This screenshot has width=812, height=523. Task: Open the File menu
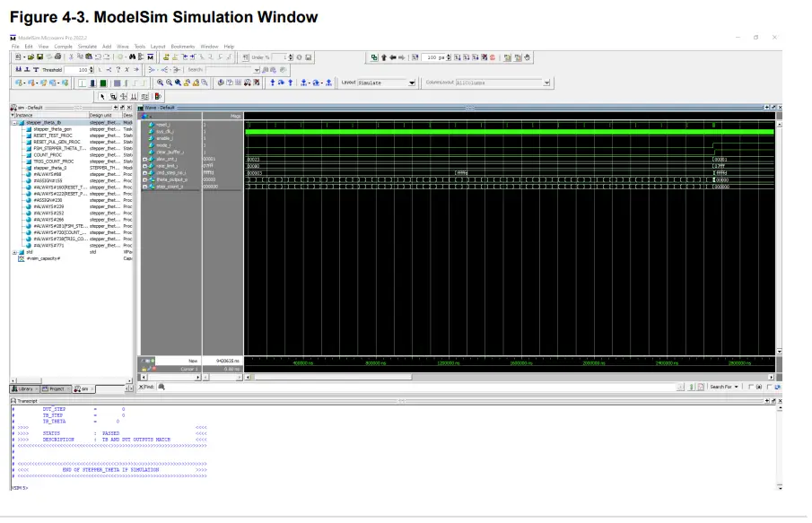(x=15, y=47)
